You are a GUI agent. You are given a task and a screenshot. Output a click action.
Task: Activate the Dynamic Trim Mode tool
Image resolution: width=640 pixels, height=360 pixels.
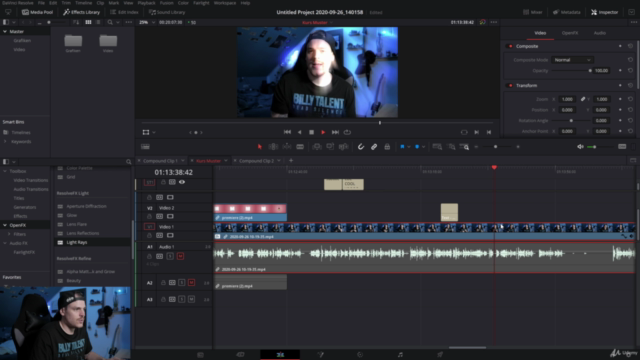pyautogui.click(x=287, y=147)
